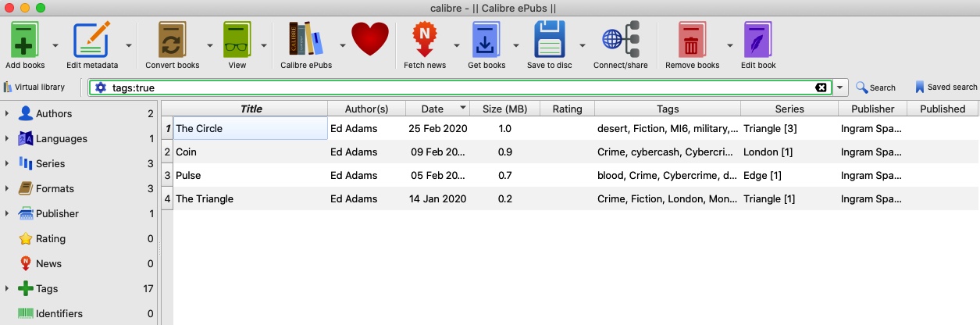Select the Languages item in sidebar

(62, 138)
